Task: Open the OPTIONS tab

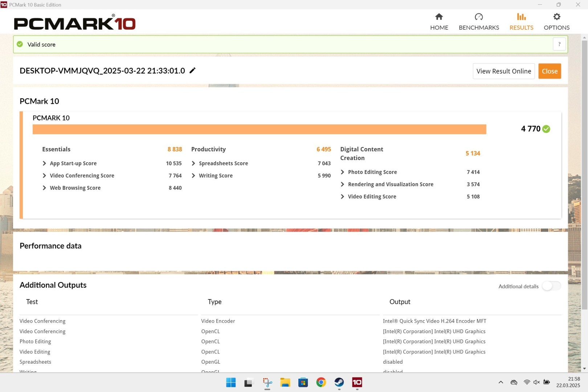Action: coord(556,22)
